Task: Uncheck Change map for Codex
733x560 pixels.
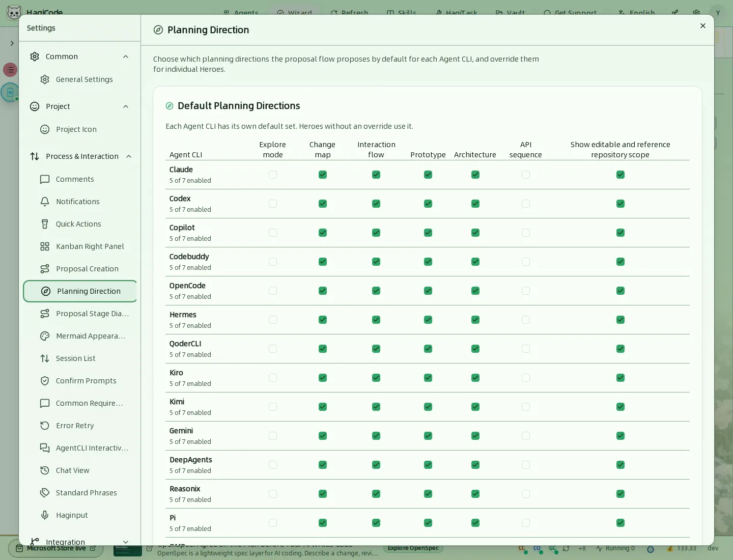Action: click(323, 204)
